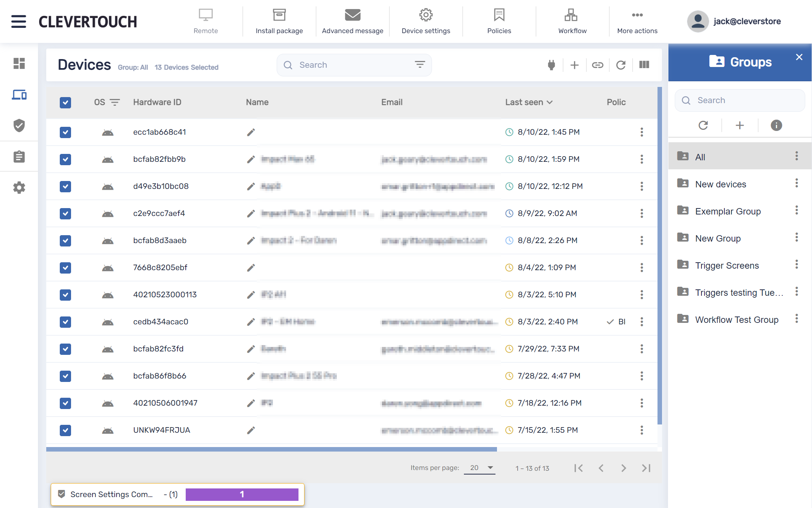Uncheck the d49e3b10bc08 device row
812x508 pixels.
(x=65, y=187)
